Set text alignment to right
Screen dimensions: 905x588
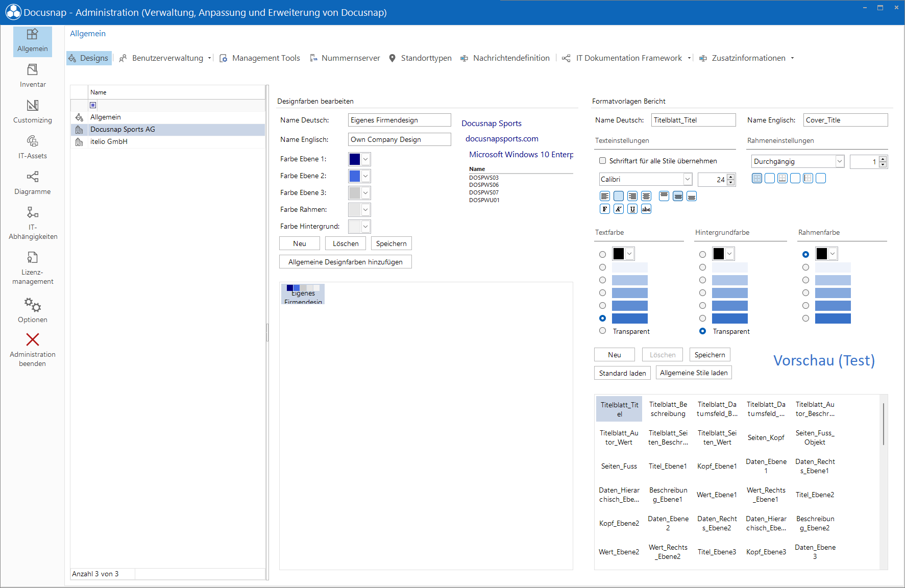click(632, 196)
